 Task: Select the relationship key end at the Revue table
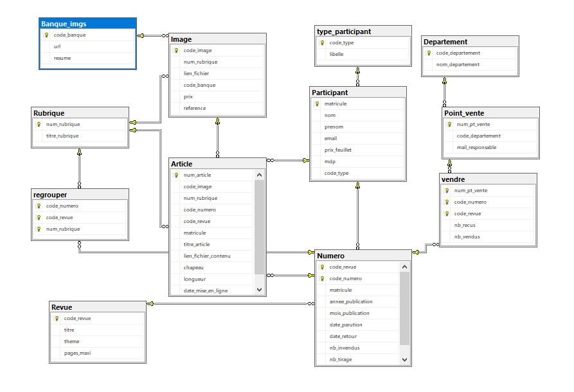pyautogui.click(x=150, y=303)
